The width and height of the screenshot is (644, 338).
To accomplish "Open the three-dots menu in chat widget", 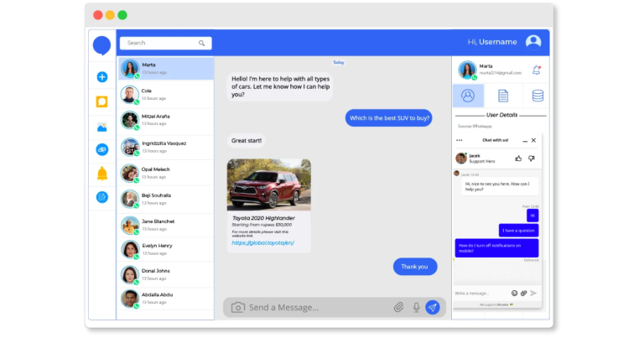I will pos(460,140).
